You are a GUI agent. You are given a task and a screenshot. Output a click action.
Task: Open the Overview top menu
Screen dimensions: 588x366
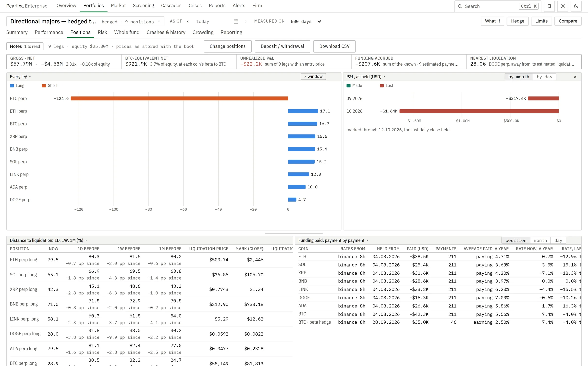click(x=66, y=6)
